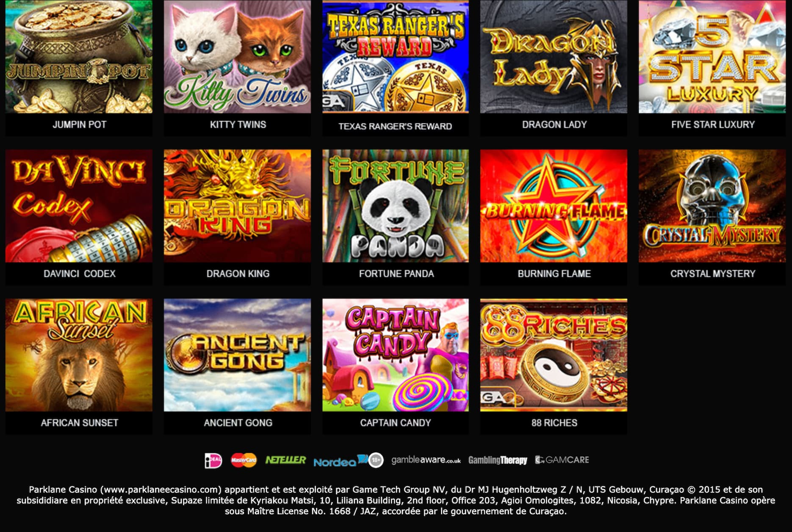This screenshot has width=792, height=532.
Task: Open the gambleaware.co.uk logo link
Action: pyautogui.click(x=426, y=460)
